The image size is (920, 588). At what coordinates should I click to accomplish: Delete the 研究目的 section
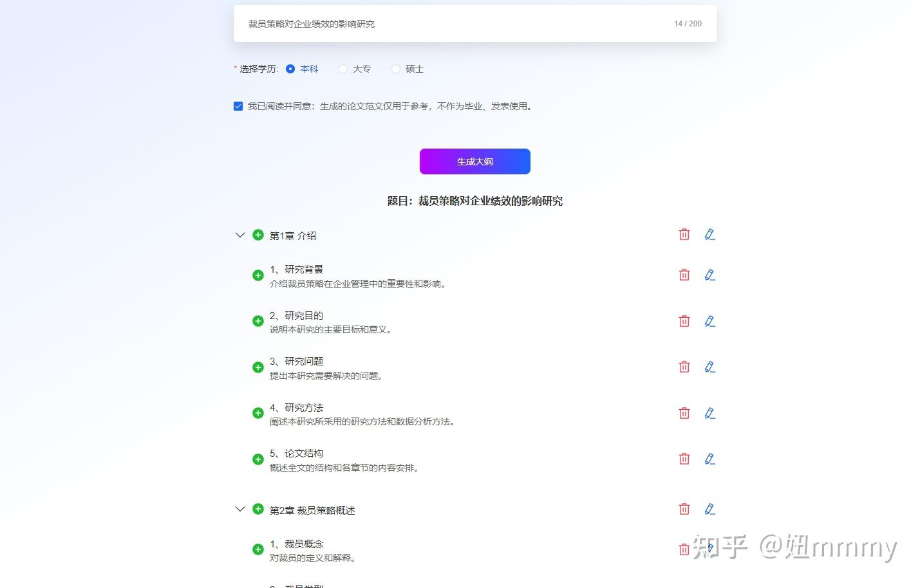684,321
